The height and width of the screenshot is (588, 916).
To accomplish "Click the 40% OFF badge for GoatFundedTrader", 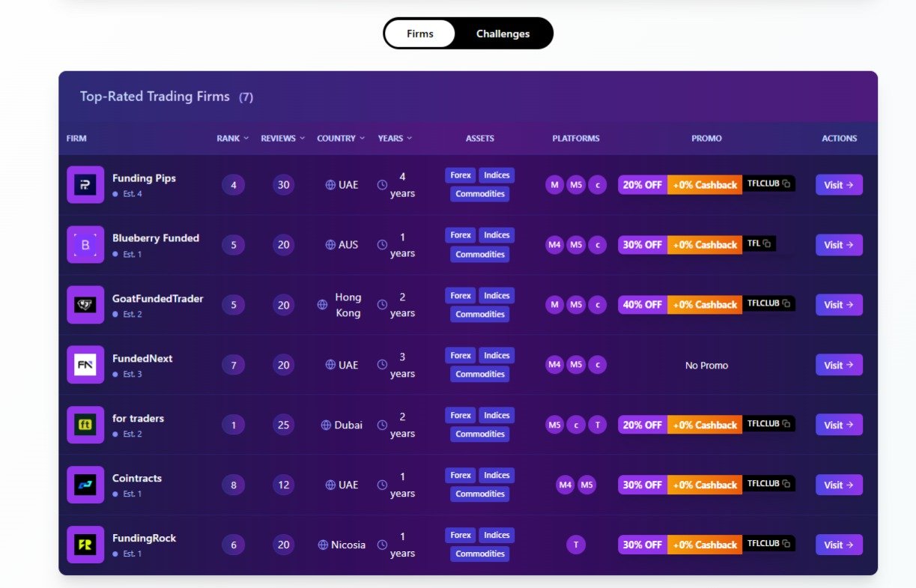I will point(643,305).
